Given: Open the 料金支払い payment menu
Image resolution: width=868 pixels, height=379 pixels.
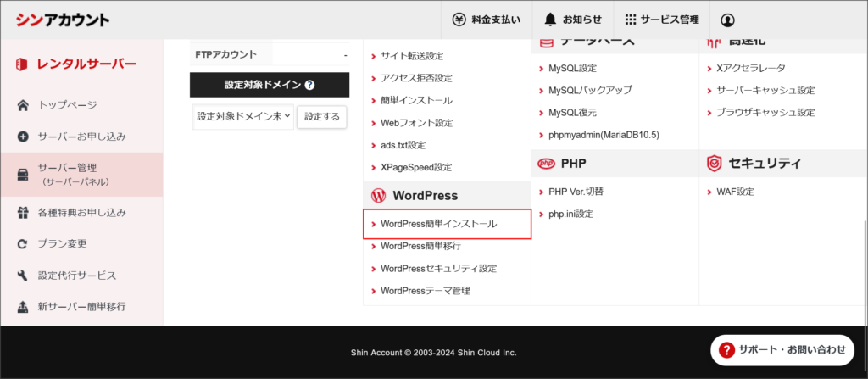Looking at the screenshot, I should (487, 20).
